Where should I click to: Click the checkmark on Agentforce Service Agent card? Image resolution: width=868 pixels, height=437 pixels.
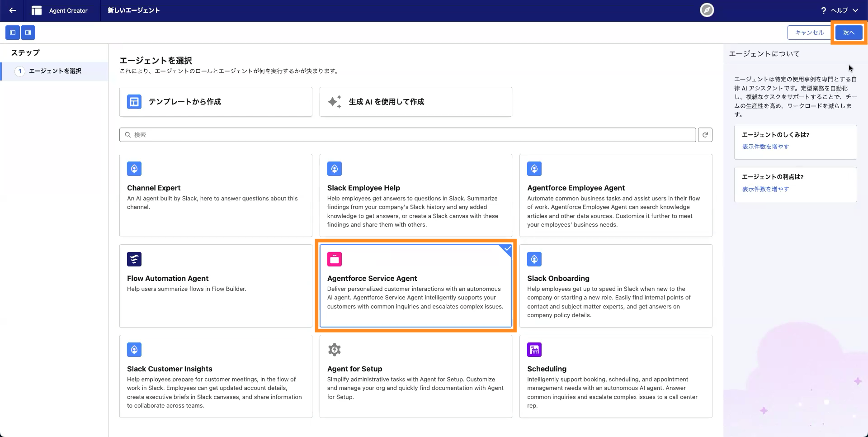(507, 249)
